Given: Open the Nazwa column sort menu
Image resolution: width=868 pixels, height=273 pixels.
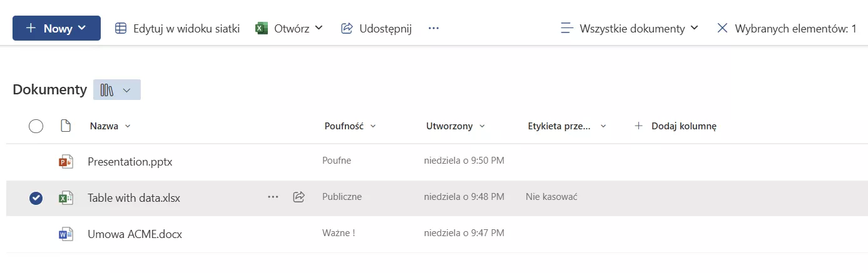Looking at the screenshot, I should (110, 126).
